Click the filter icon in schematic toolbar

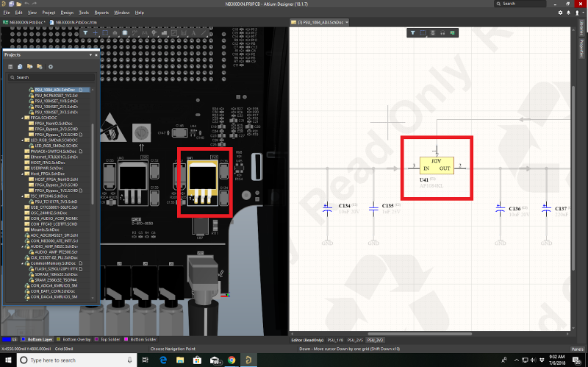(x=413, y=33)
